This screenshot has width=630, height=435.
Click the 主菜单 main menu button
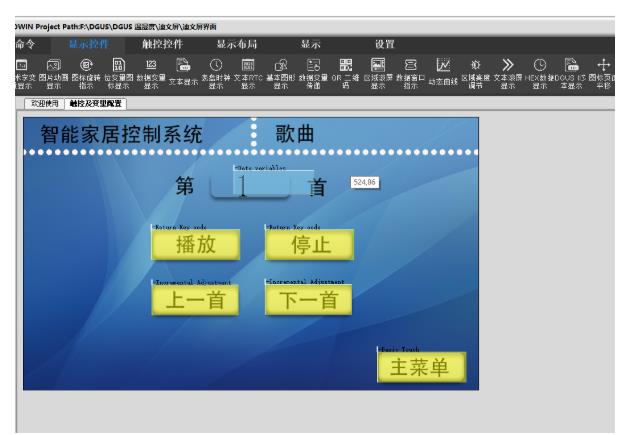click(421, 367)
